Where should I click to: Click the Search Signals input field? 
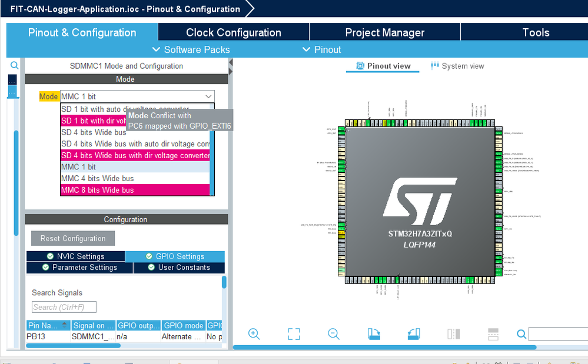pos(64,307)
